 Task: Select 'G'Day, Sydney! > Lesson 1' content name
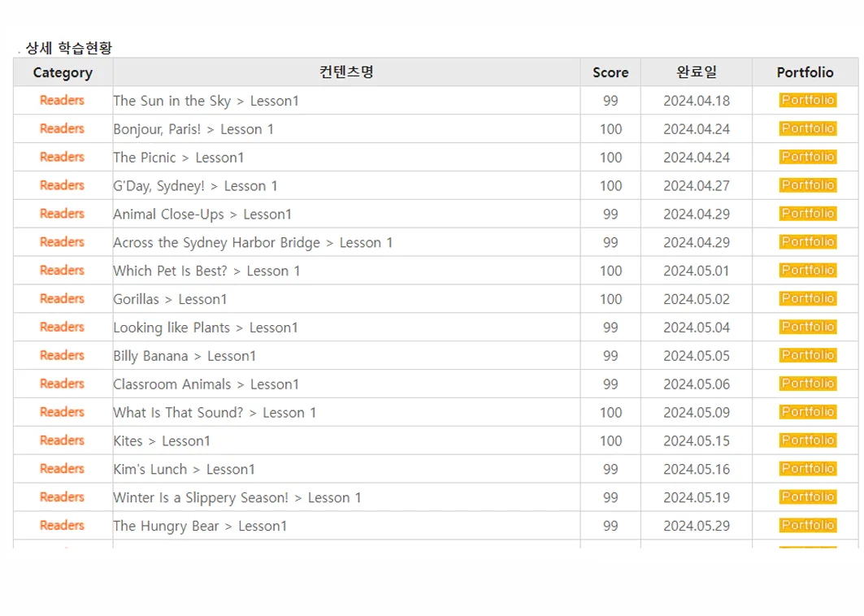tap(195, 186)
